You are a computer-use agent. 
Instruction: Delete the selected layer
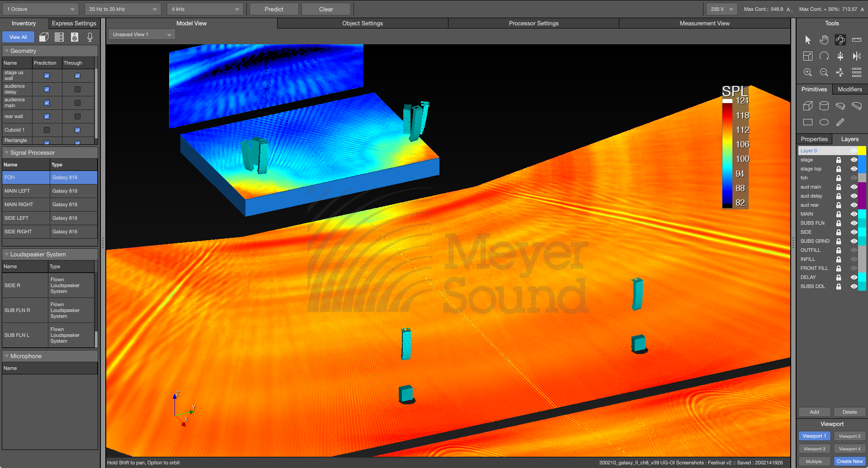click(850, 412)
